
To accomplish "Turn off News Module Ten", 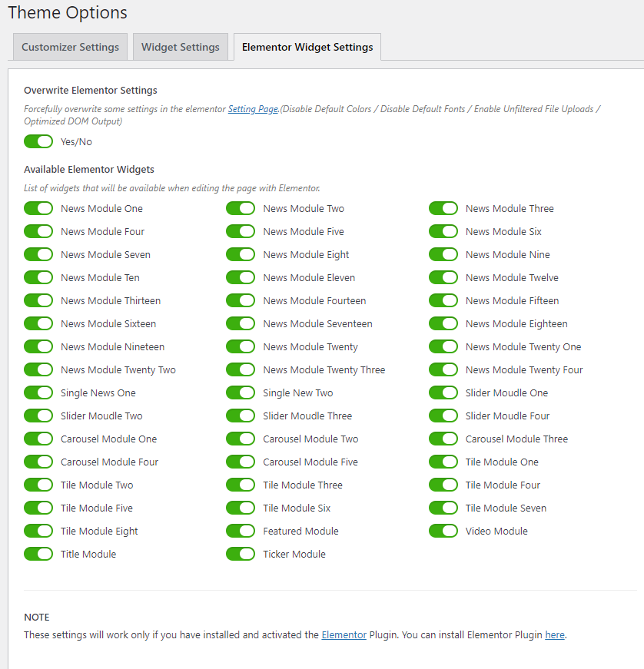I will point(38,277).
